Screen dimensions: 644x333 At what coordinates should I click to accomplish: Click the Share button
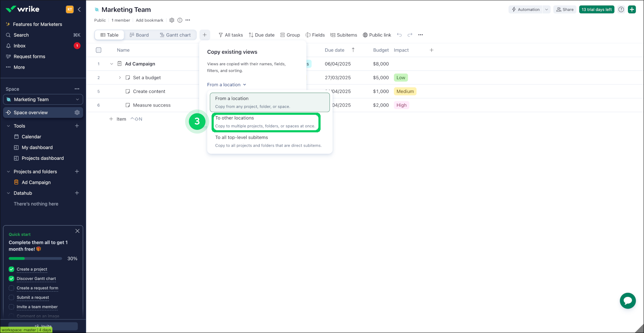565,10
